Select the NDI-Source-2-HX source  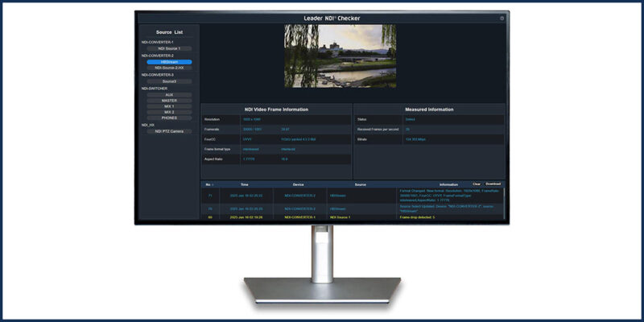pyautogui.click(x=169, y=68)
